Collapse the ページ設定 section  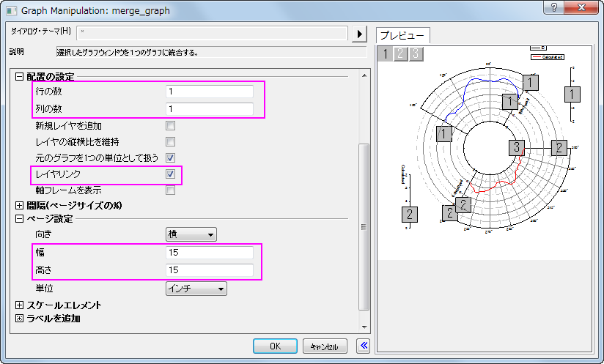point(19,218)
